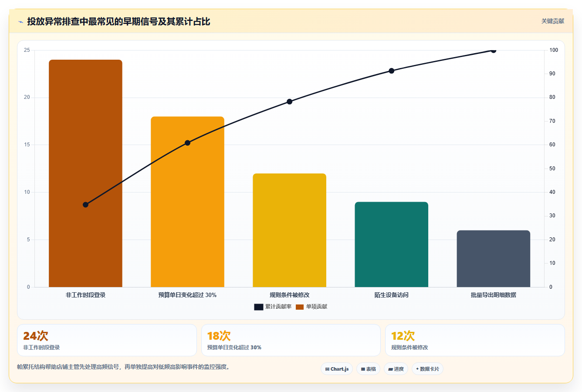Viewport: 582px width, 392px height.
Task: Click the cumulative line point above 非工作时段登录
Action: [x=85, y=205]
